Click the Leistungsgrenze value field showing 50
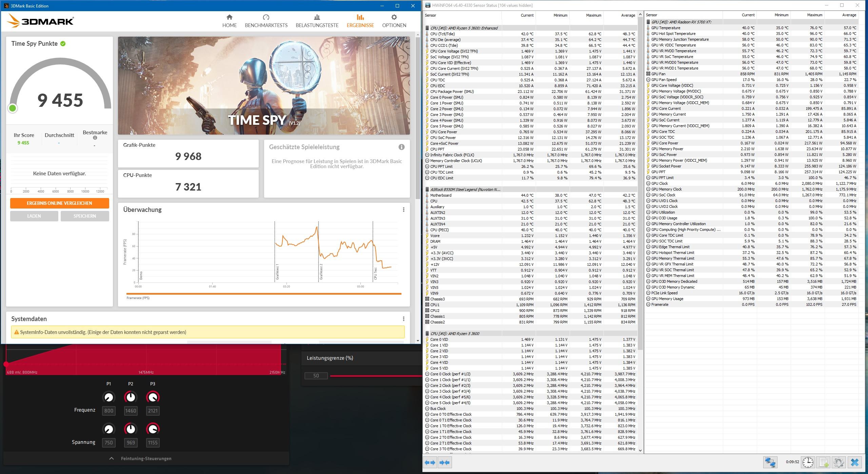Viewport: 868px width, 474px height. point(316,376)
